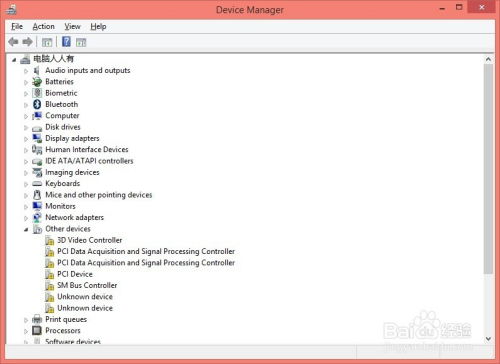Click the 3D Video Controller warning icon
The height and width of the screenshot is (364, 500).
pyautogui.click(x=49, y=240)
